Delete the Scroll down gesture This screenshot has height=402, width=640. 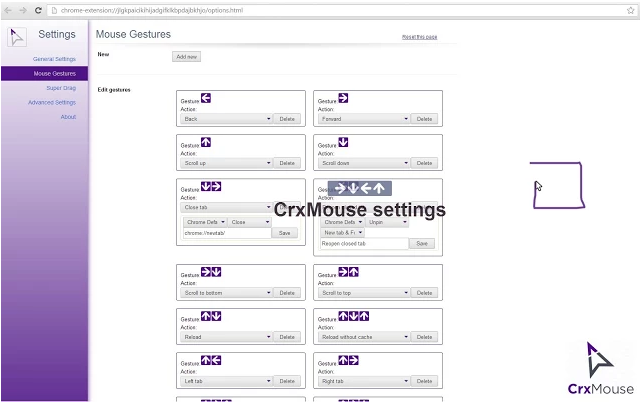pos(424,163)
